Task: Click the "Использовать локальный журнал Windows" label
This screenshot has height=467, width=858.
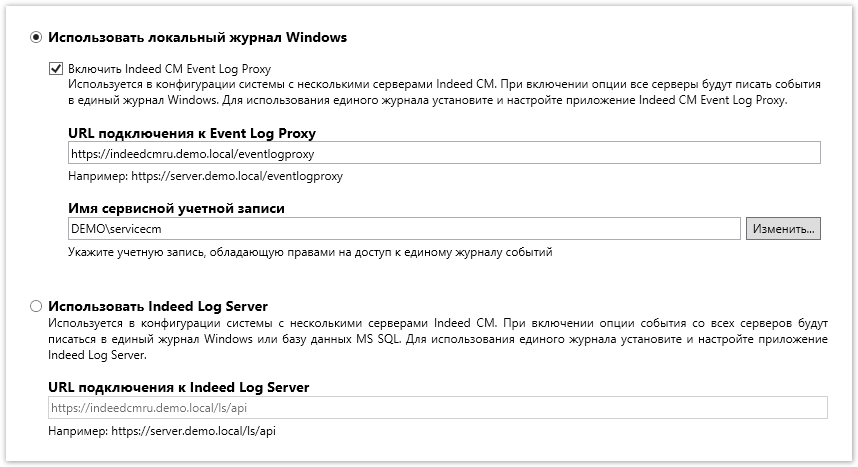Action: tap(197, 38)
